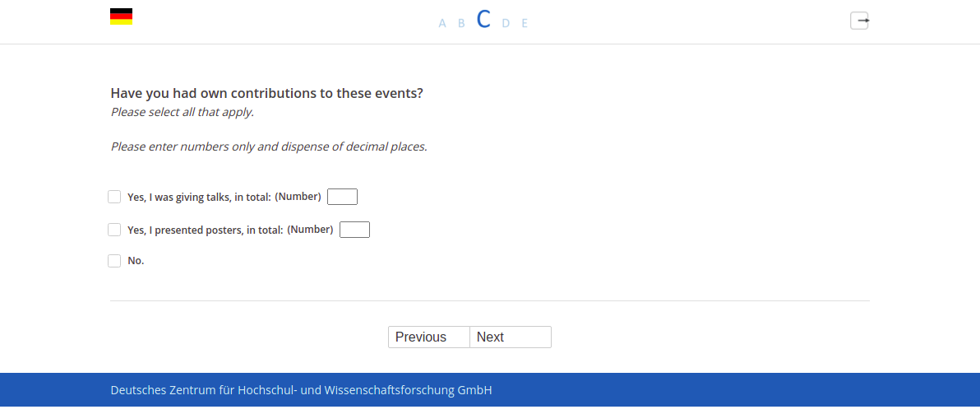This screenshot has height=414, width=980.
Task: Jump to survey section B
Action: (x=462, y=23)
